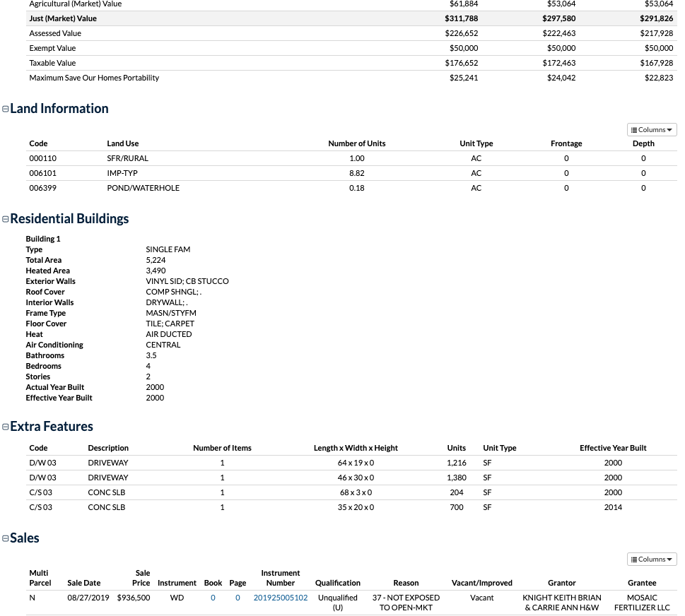The height and width of the screenshot is (616, 685).
Task: Click the Just (Market) Value row label
Action: pyautogui.click(x=63, y=18)
